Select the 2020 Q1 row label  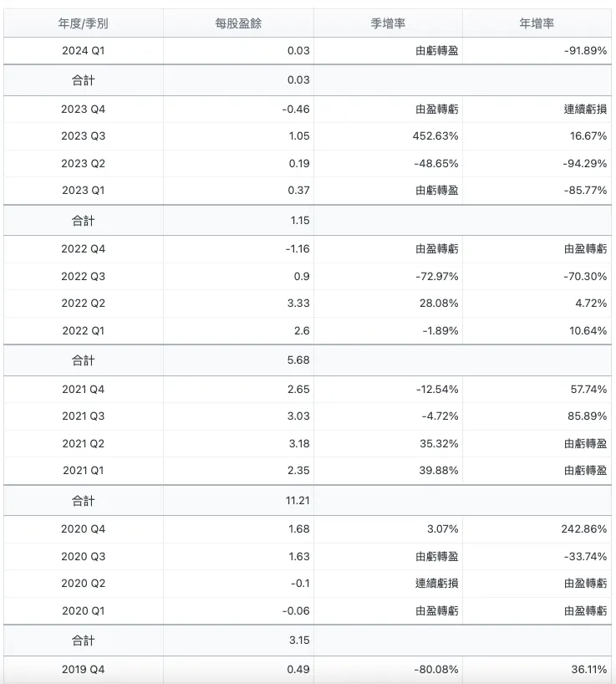tap(83, 611)
